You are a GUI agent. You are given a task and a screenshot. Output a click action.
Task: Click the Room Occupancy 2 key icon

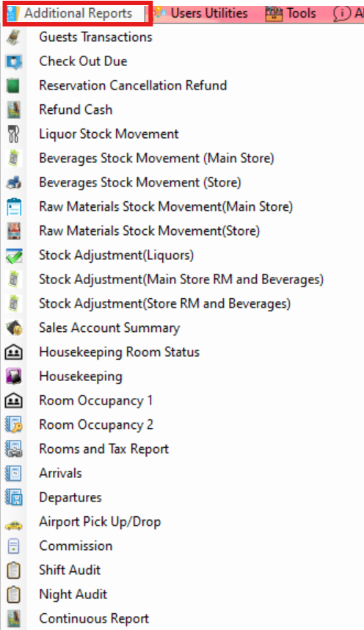coord(14,425)
